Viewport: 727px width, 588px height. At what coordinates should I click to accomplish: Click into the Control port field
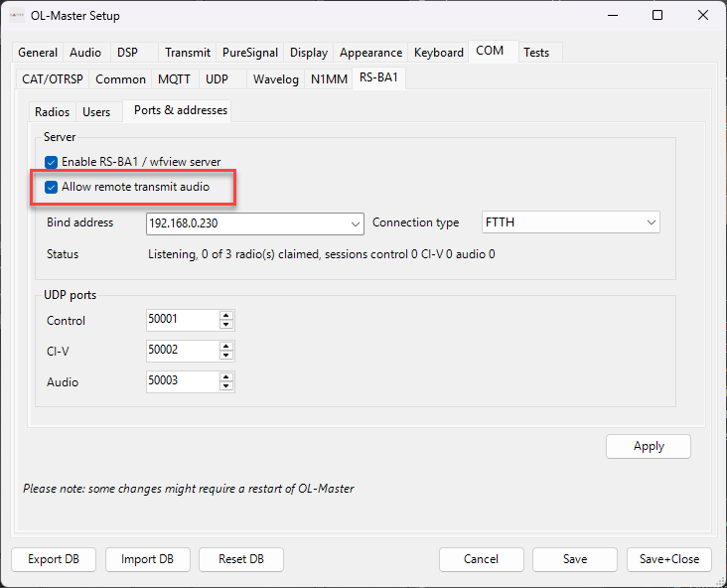(183, 320)
